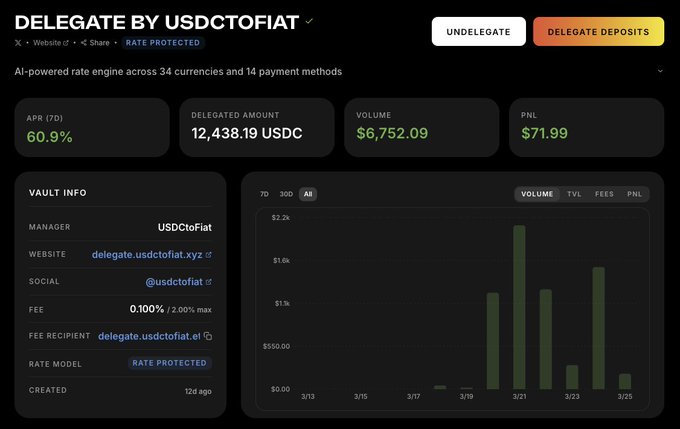Image resolution: width=680 pixels, height=429 pixels.
Task: Open the X (Twitter) profile icon
Action: pyautogui.click(x=19, y=43)
